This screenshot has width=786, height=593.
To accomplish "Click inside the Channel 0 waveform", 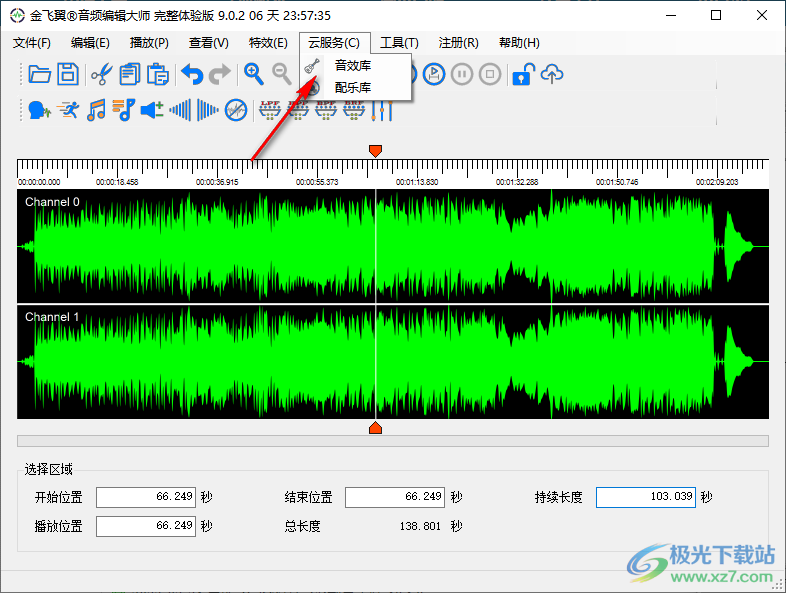I will [392, 246].
